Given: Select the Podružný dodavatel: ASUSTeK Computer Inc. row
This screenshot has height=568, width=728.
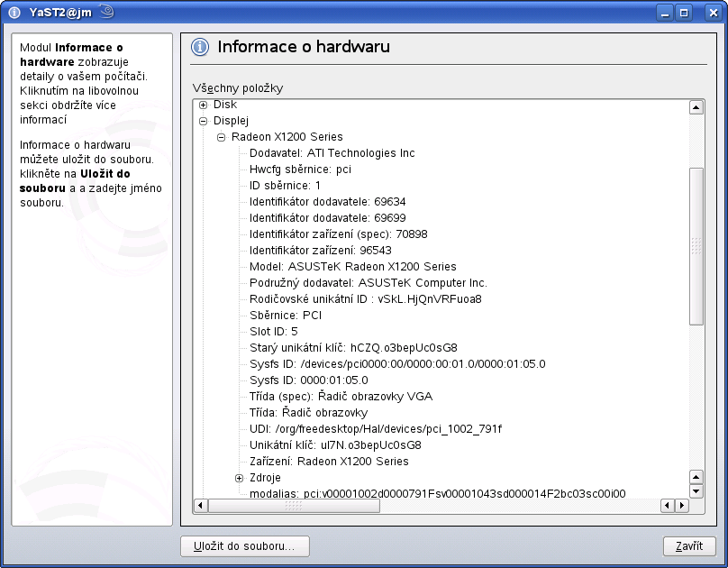Looking at the screenshot, I should 369,283.
